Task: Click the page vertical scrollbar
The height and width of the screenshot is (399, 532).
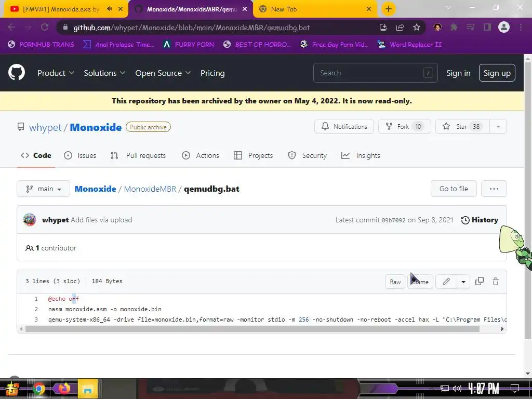Action: tap(528, 200)
